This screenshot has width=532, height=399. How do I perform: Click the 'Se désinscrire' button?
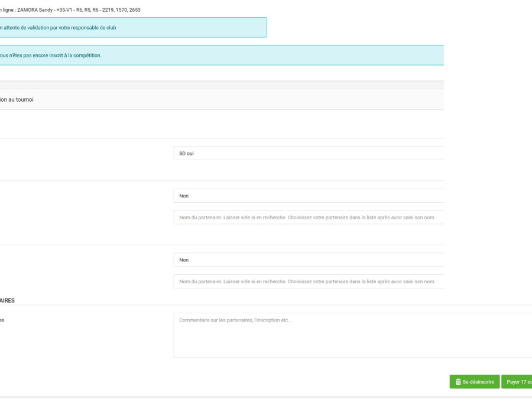(x=475, y=382)
